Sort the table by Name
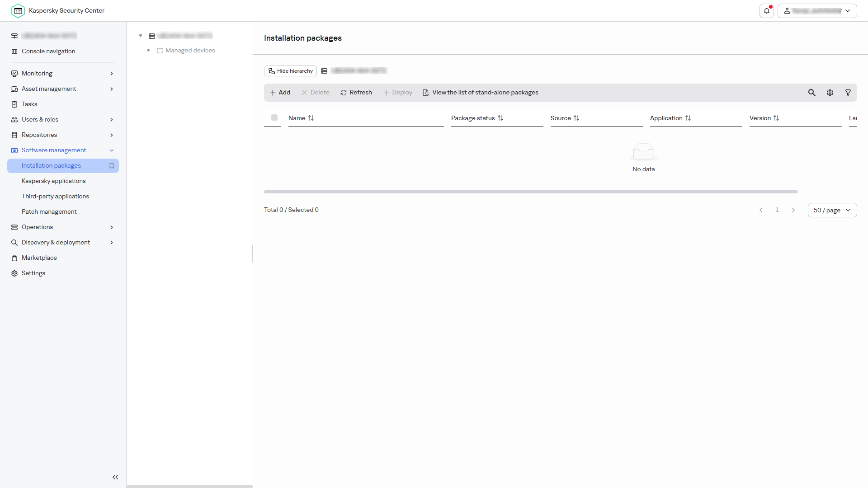The height and width of the screenshot is (488, 868). click(x=311, y=118)
